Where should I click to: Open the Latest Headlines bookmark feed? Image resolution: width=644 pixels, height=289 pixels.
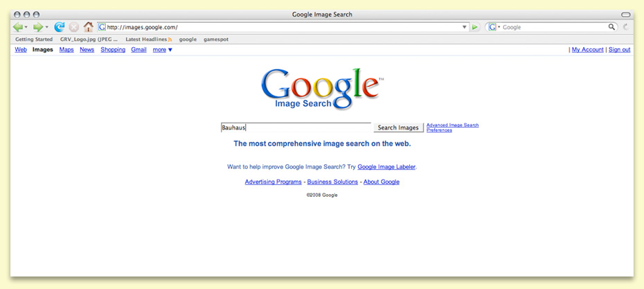coord(147,40)
